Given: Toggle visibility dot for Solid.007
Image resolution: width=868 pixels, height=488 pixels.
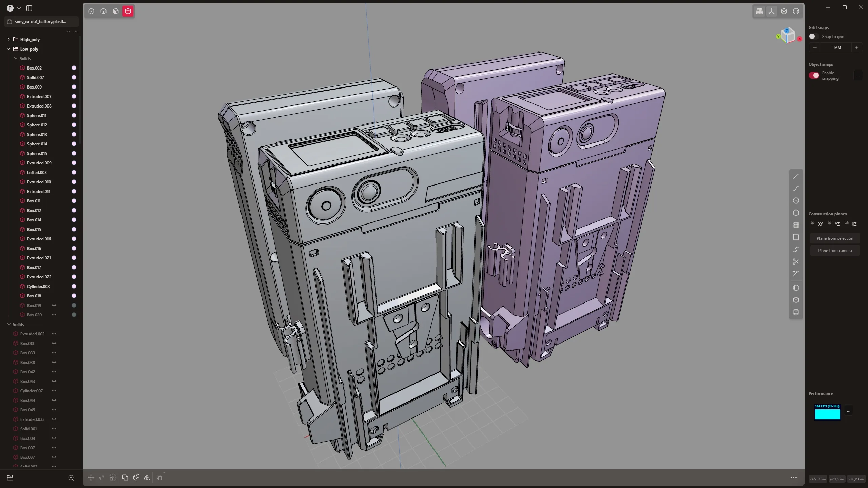Looking at the screenshot, I should point(74,77).
